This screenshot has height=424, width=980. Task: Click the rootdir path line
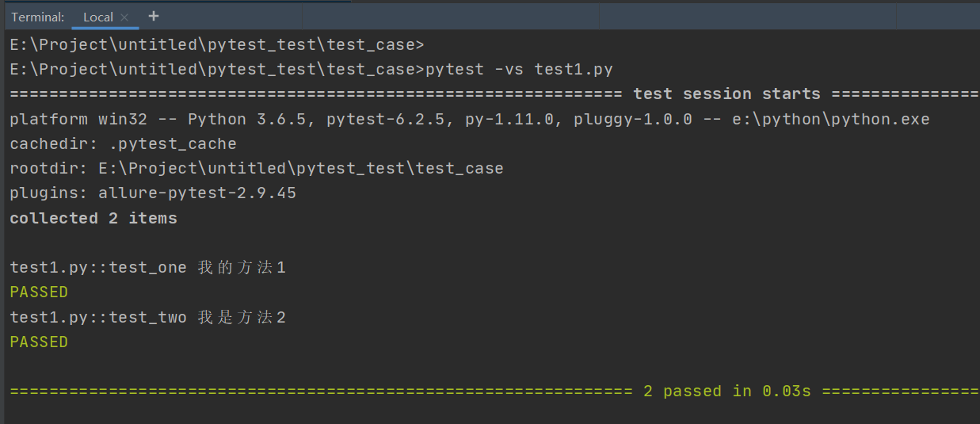click(256, 169)
